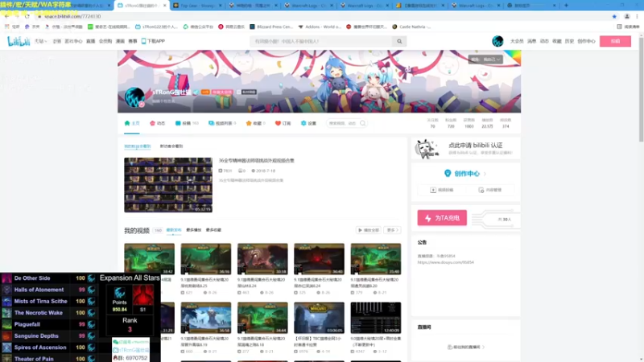
Task: Open the 大站 dropdown in bilibili header
Action: pos(40,41)
